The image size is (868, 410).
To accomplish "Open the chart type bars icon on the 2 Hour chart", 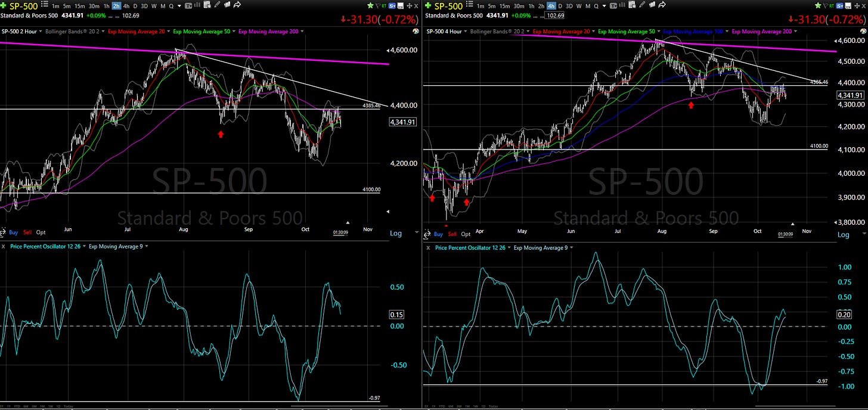I will [197, 5].
